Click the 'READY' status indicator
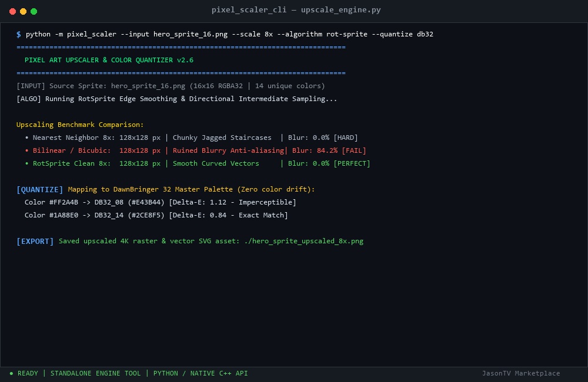Image resolution: width=588 pixels, height=382 pixels. 24,373
